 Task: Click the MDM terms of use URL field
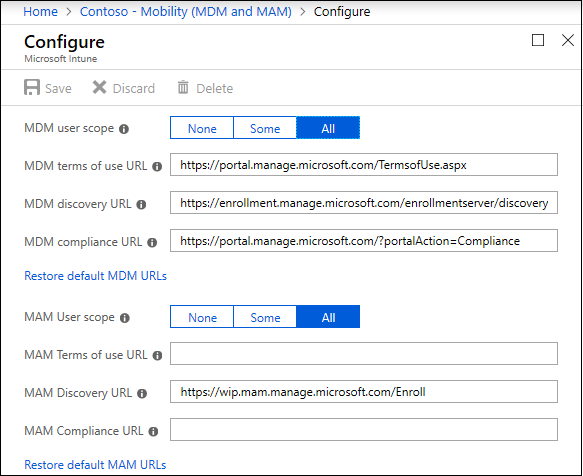(364, 164)
